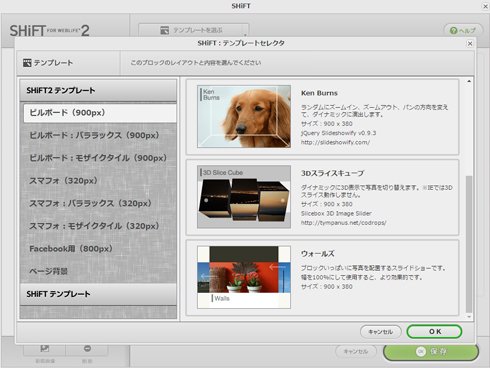490x368 pixels.
Task: Expand the SHiFT2 テンプレート section header
Action: (98, 90)
